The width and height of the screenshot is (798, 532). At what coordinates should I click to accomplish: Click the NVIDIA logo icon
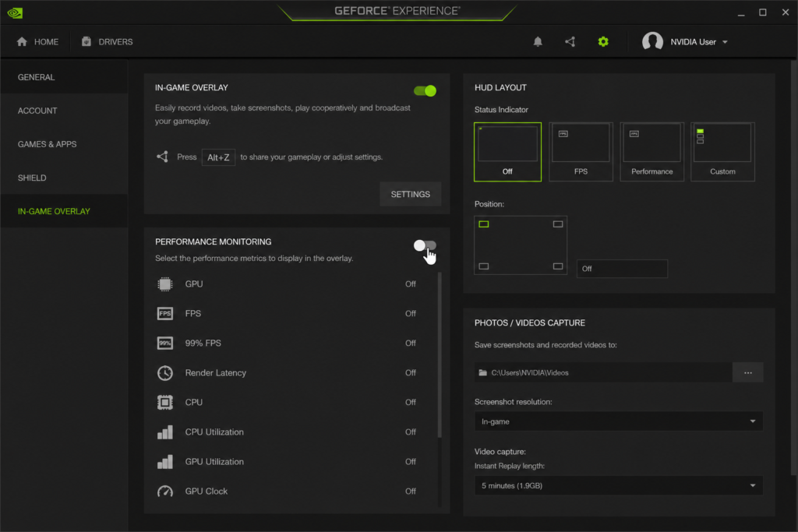[15, 12]
